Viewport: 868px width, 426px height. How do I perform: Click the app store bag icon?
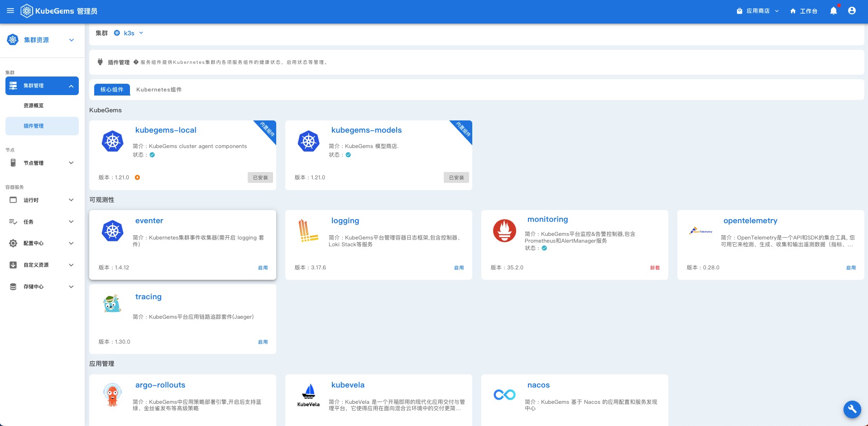pos(739,11)
